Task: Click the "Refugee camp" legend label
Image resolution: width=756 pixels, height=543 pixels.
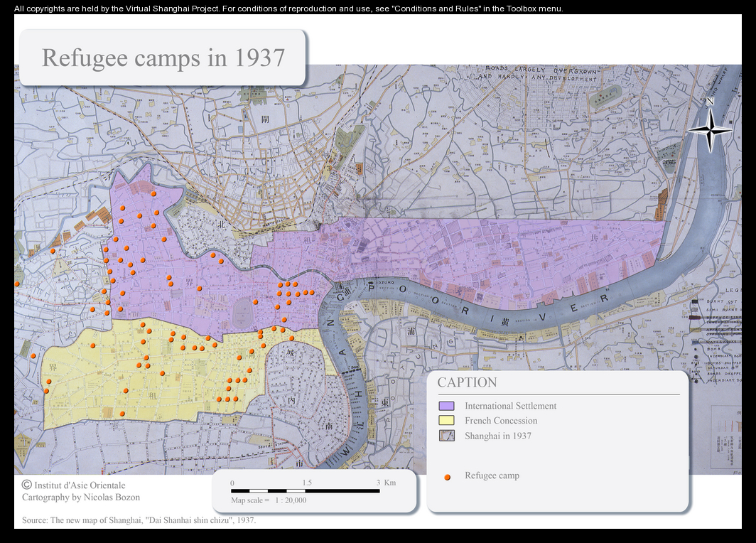Action: pos(492,475)
